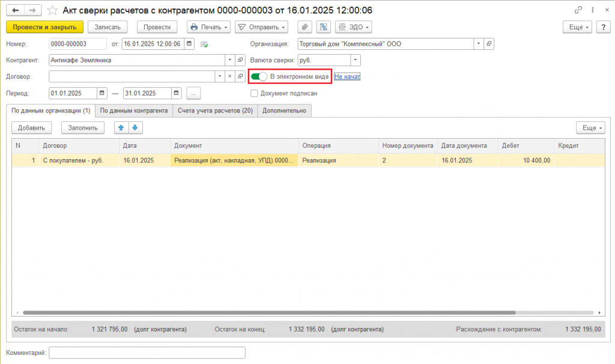Check the 'Документ подписан' checkbox
Viewport: 615px width, 364px height.
254,93
